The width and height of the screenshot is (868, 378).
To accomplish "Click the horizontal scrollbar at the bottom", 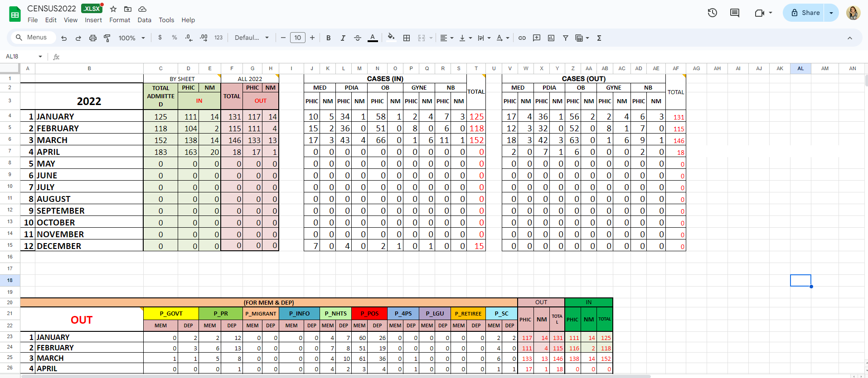I will pos(335,376).
